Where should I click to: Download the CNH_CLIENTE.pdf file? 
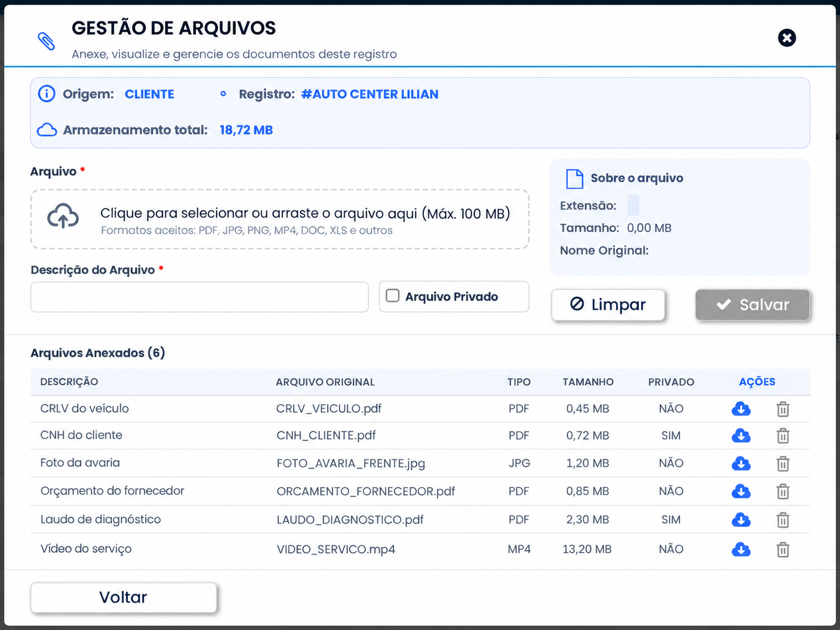coord(741,436)
